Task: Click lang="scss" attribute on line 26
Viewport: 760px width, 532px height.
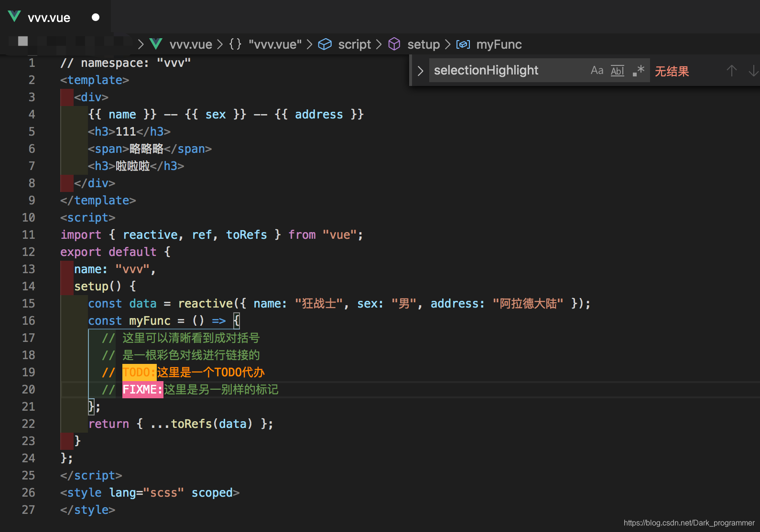Action: pos(146,492)
